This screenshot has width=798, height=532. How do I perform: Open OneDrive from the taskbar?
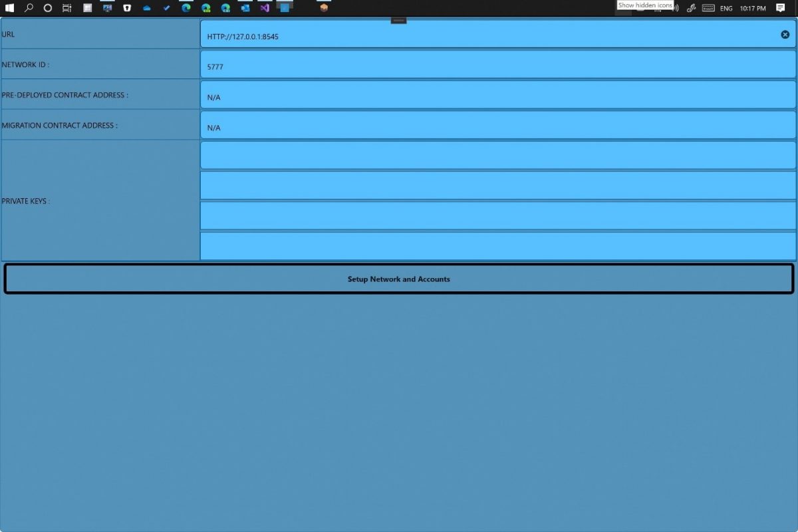[x=146, y=8]
